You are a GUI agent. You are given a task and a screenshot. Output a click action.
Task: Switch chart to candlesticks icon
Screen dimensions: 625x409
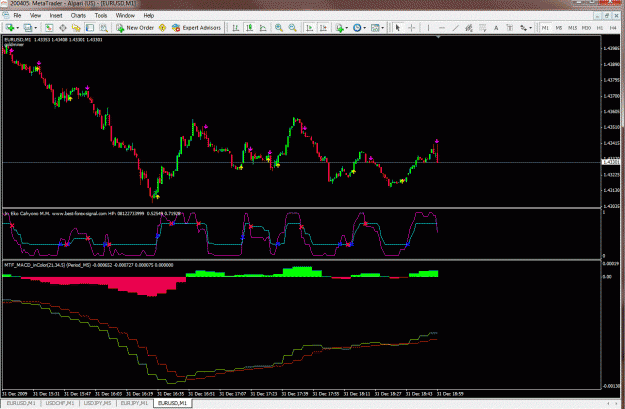pyautogui.click(x=250, y=28)
